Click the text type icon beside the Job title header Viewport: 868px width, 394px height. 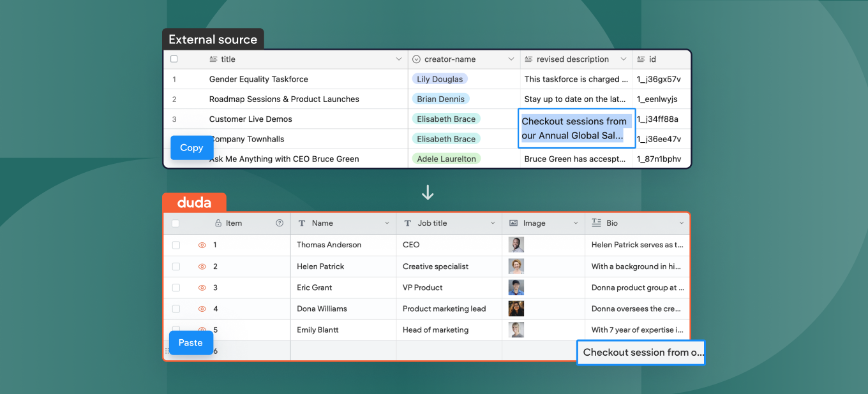407,223
